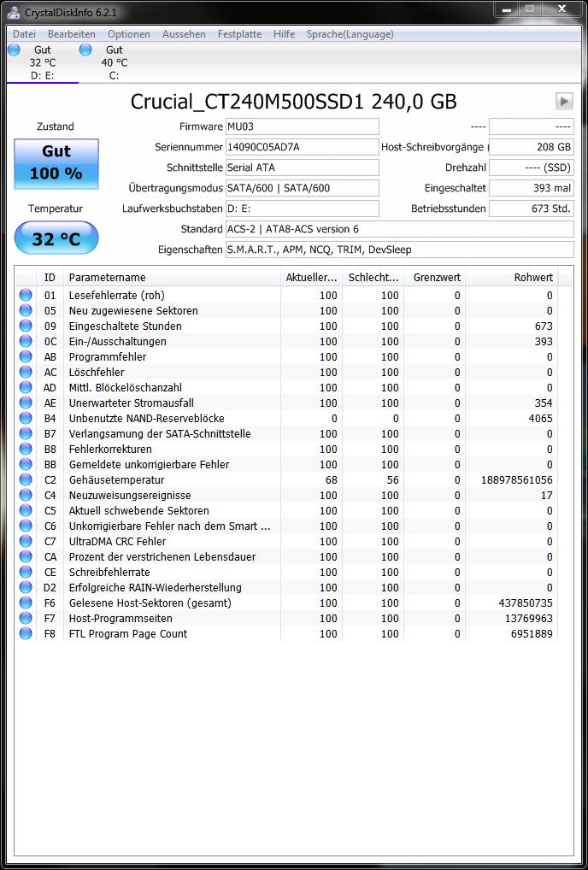Open the Sprache(Language) menu
This screenshot has width=588, height=870.
[350, 34]
